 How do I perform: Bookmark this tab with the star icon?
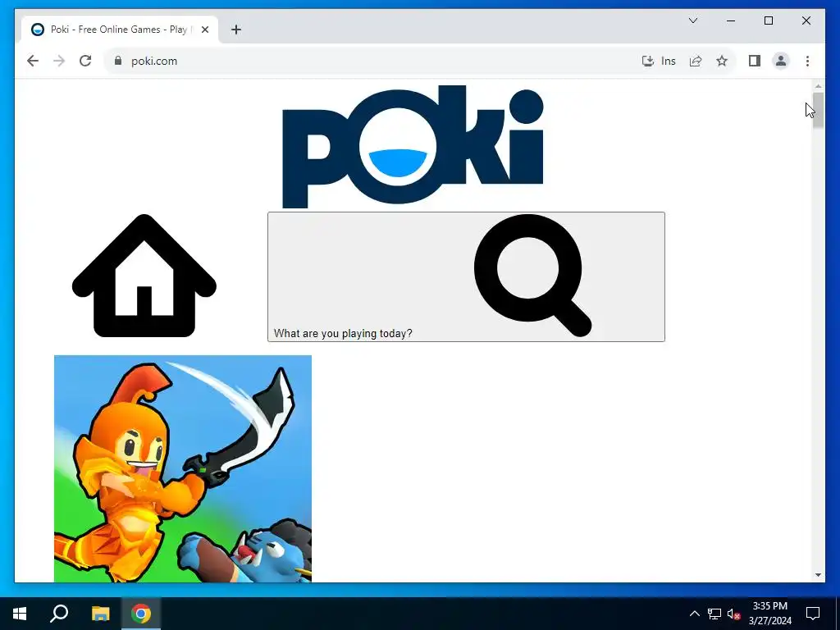click(x=722, y=61)
